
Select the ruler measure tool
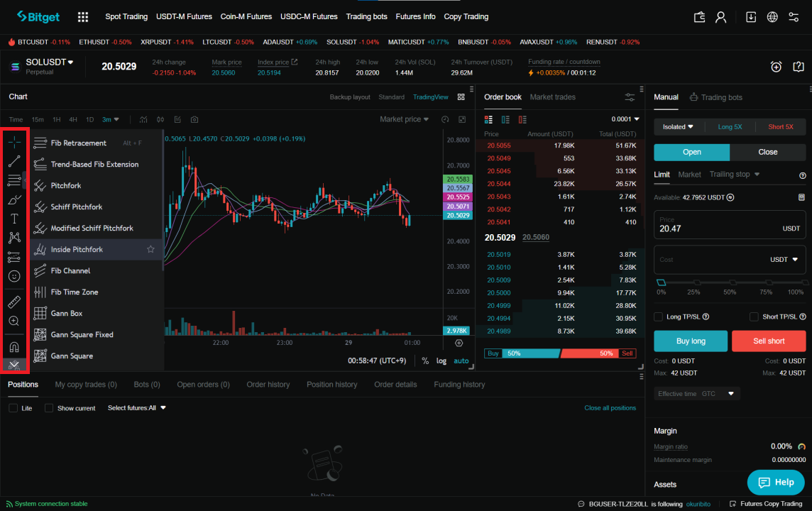[x=14, y=302]
